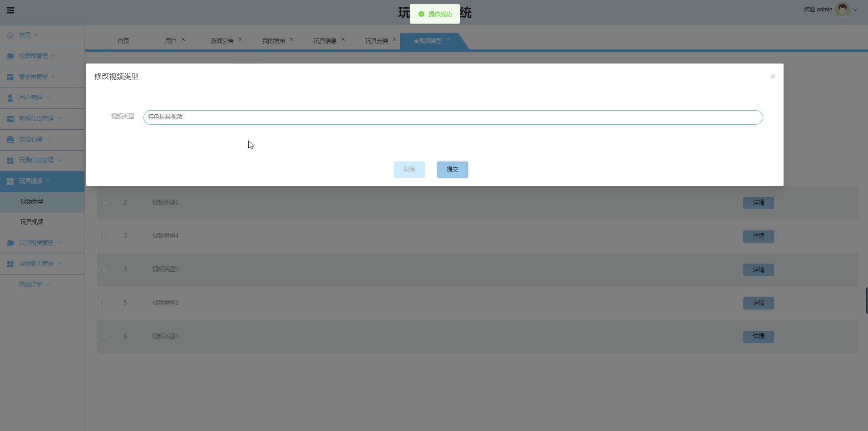Close the 玩具分类 tab

point(395,39)
